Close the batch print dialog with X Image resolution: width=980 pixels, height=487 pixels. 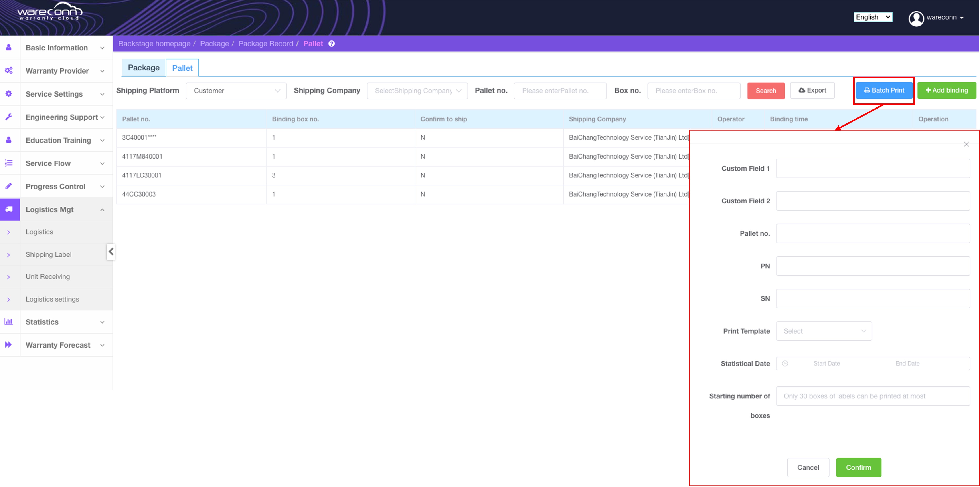pyautogui.click(x=966, y=144)
